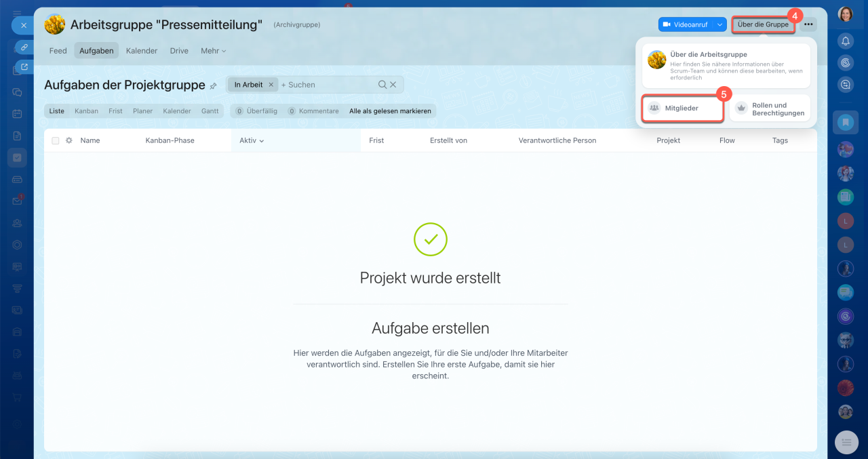Viewport: 868px width, 459px height.
Task: Open the webmail sidebar icon
Action: coord(17,201)
